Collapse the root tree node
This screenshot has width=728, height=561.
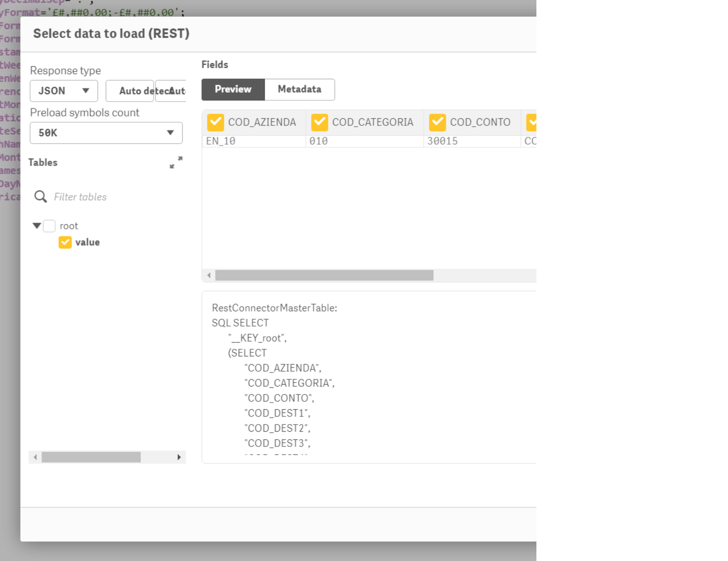pos(37,226)
